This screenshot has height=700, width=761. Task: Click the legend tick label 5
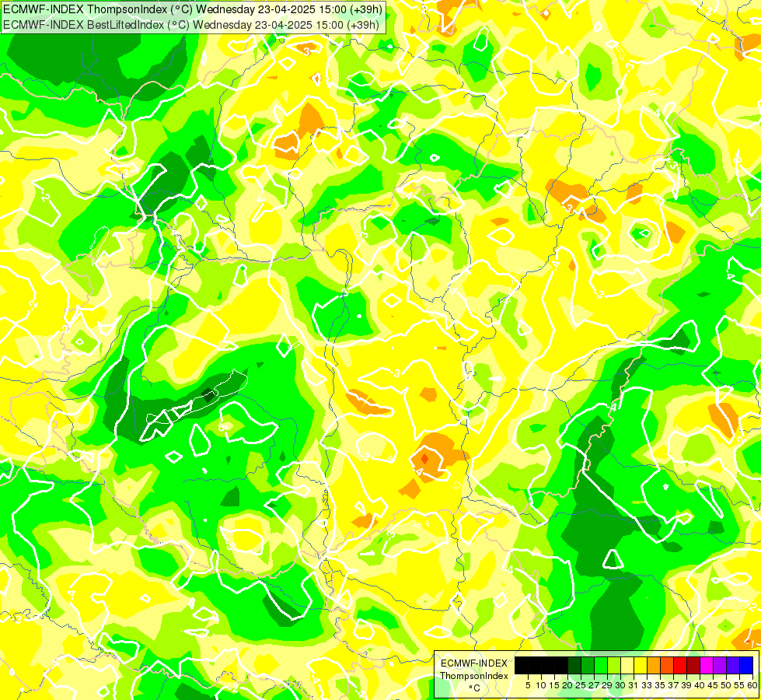tap(528, 685)
